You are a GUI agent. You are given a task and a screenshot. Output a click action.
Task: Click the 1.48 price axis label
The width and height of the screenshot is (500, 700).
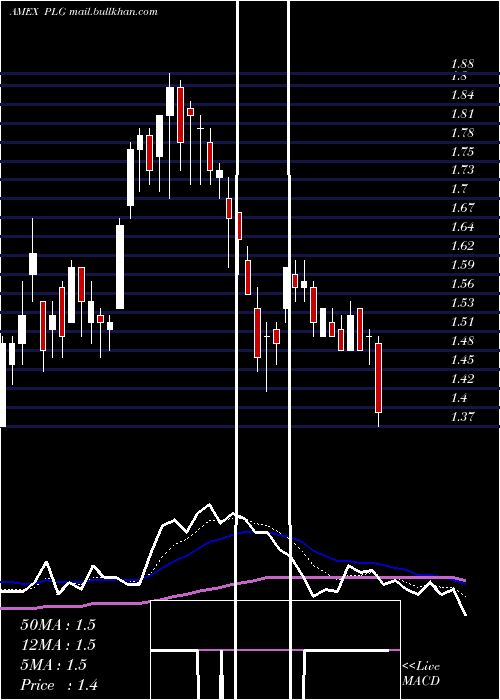462,341
